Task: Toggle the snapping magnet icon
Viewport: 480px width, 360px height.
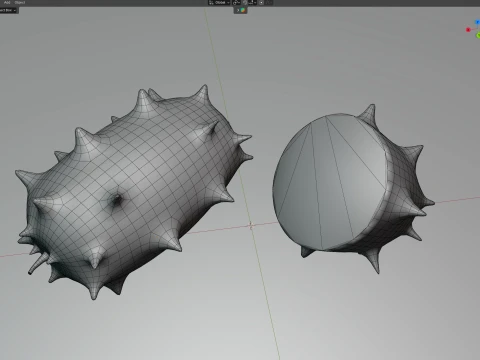Action: (x=245, y=2)
